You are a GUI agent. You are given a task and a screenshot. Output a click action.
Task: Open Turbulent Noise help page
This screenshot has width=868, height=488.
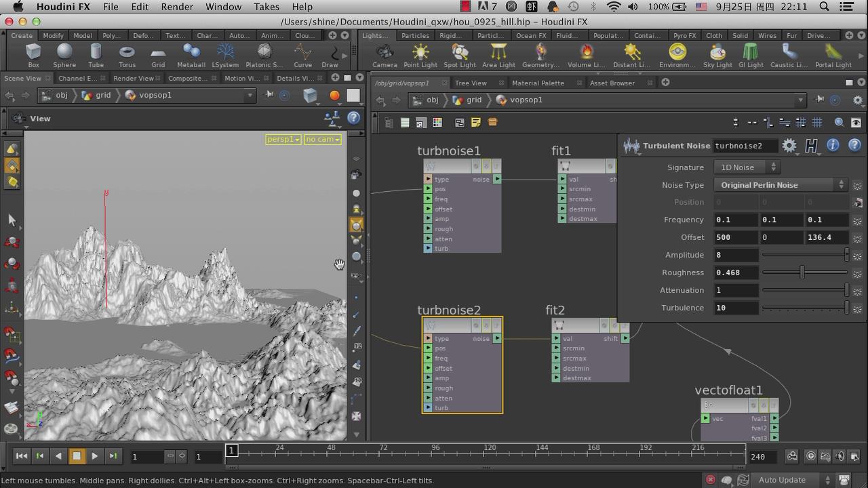(854, 145)
